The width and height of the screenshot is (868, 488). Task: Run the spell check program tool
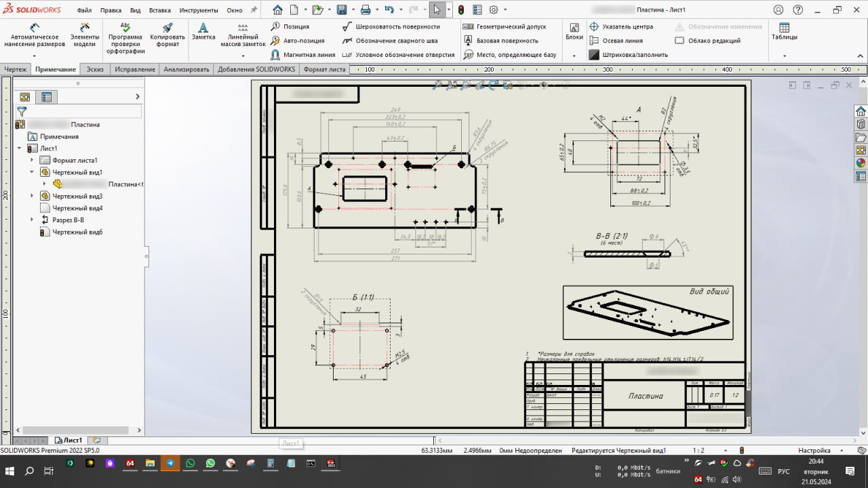[x=125, y=28]
